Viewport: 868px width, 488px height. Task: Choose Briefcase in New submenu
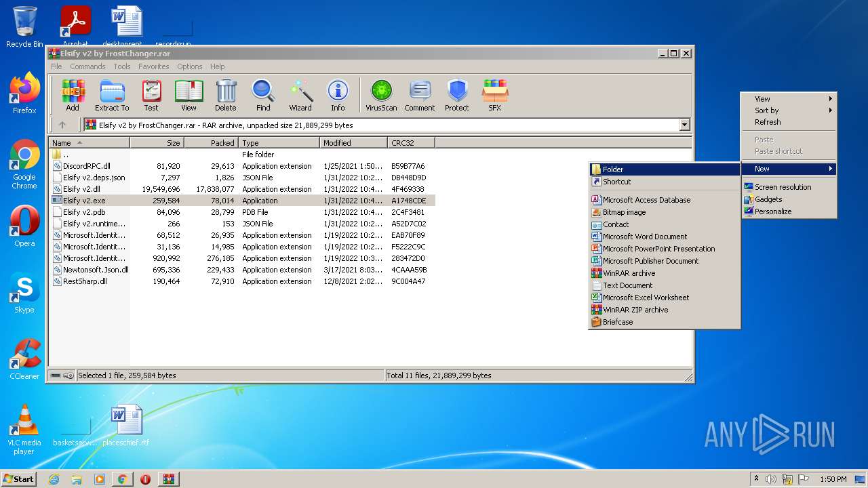tap(665, 322)
